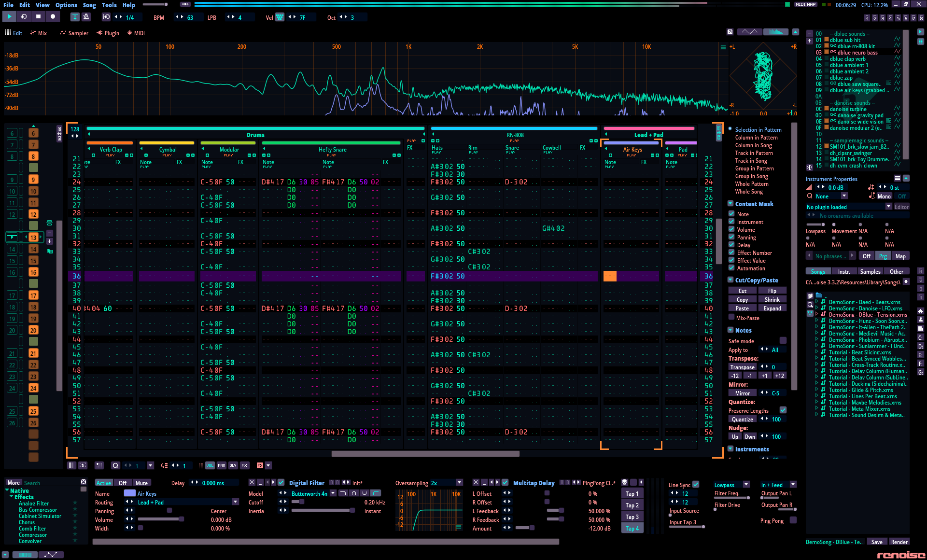
Task: Switch to the Sampler tab
Action: pyautogui.click(x=74, y=33)
